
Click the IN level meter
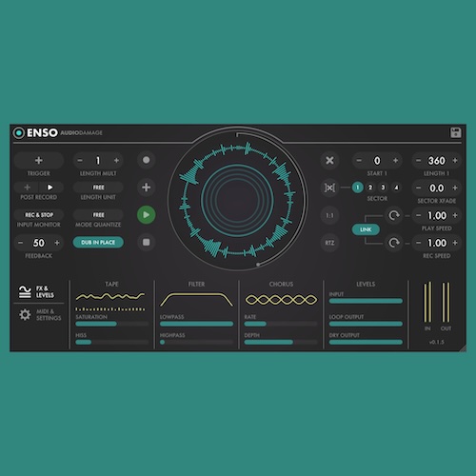(427, 302)
